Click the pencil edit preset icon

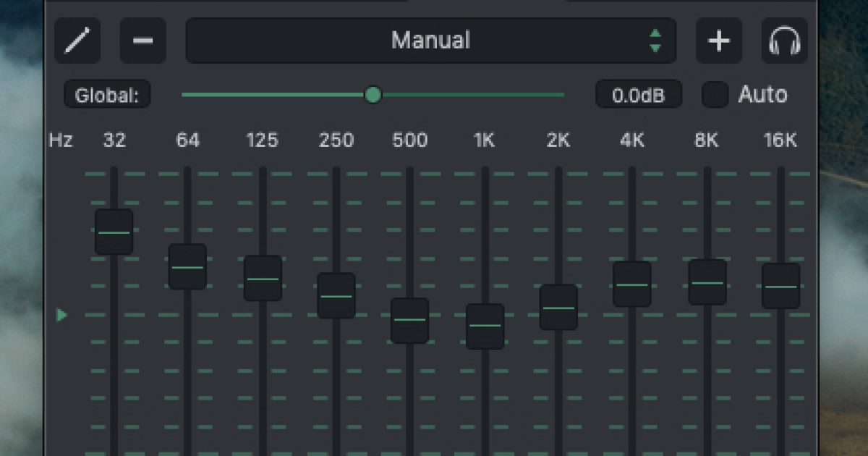77,41
